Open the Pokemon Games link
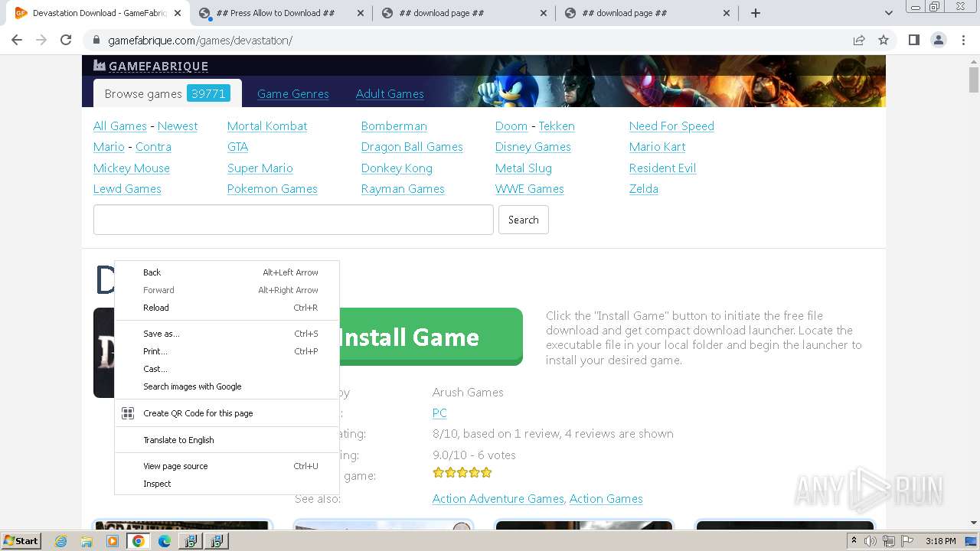This screenshot has height=551, width=980. point(273,189)
